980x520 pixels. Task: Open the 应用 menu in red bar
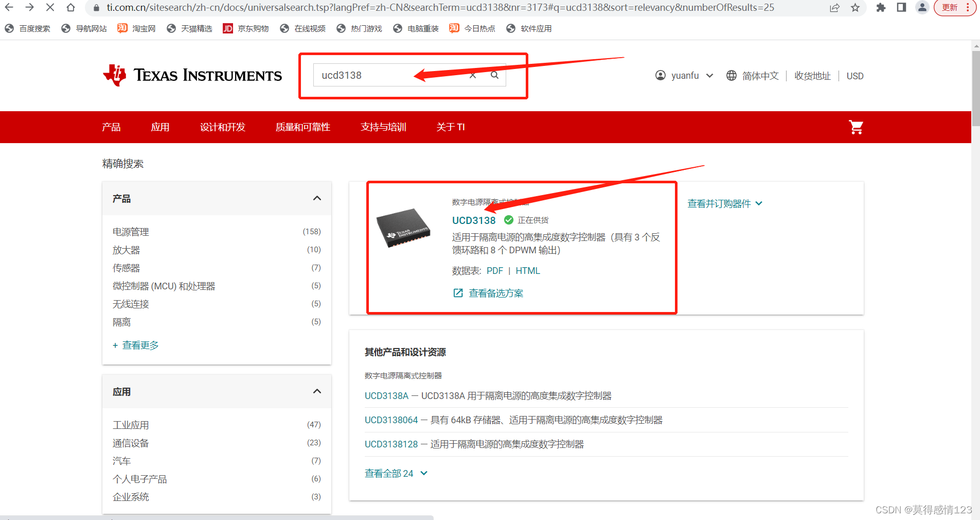click(x=160, y=127)
